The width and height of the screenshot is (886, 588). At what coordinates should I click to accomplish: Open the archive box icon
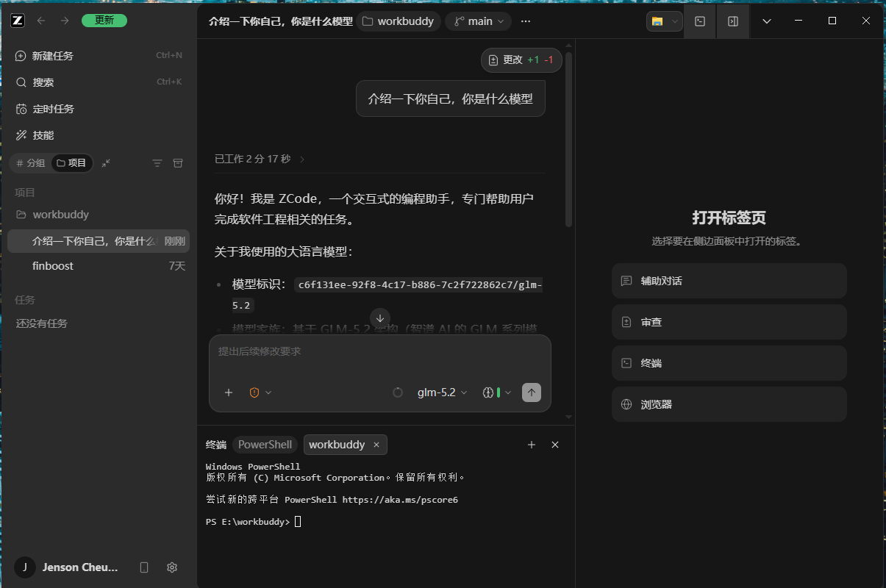click(x=177, y=163)
